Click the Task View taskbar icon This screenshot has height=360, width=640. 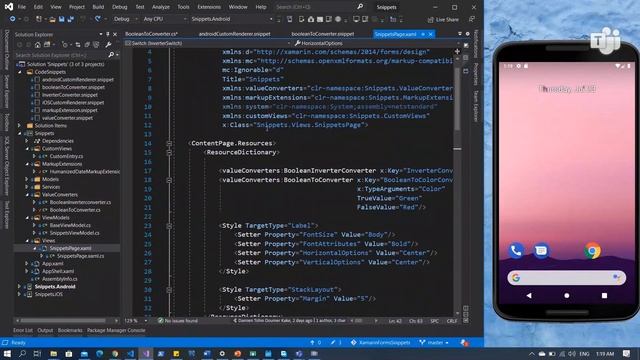coord(37,353)
